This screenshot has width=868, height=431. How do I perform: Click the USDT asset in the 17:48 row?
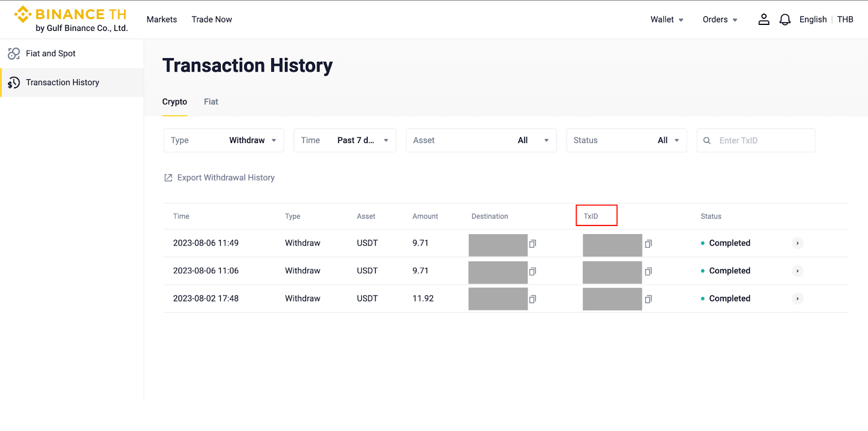[x=367, y=298]
